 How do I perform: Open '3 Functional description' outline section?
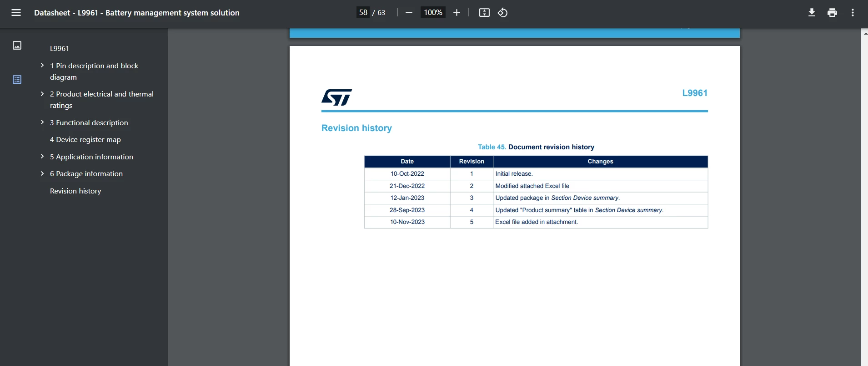click(89, 123)
